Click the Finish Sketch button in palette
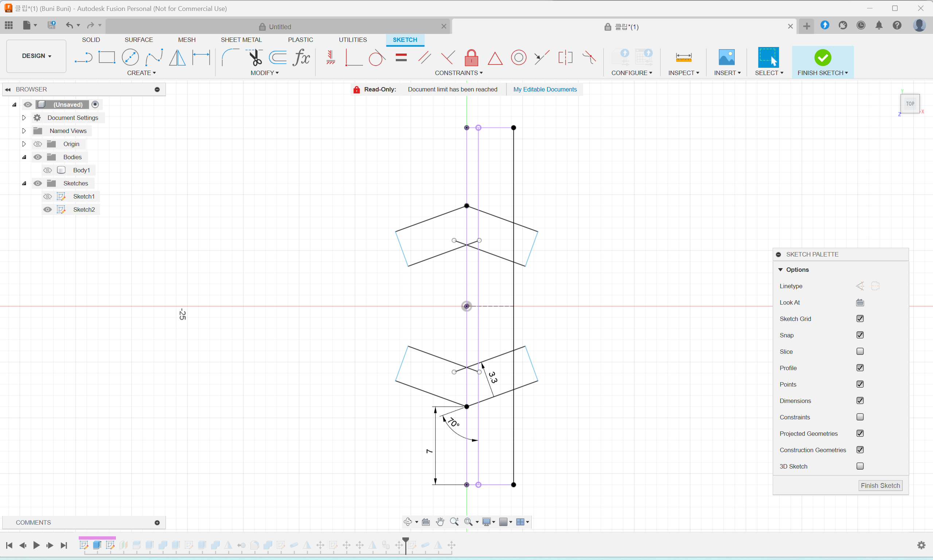 [880, 485]
